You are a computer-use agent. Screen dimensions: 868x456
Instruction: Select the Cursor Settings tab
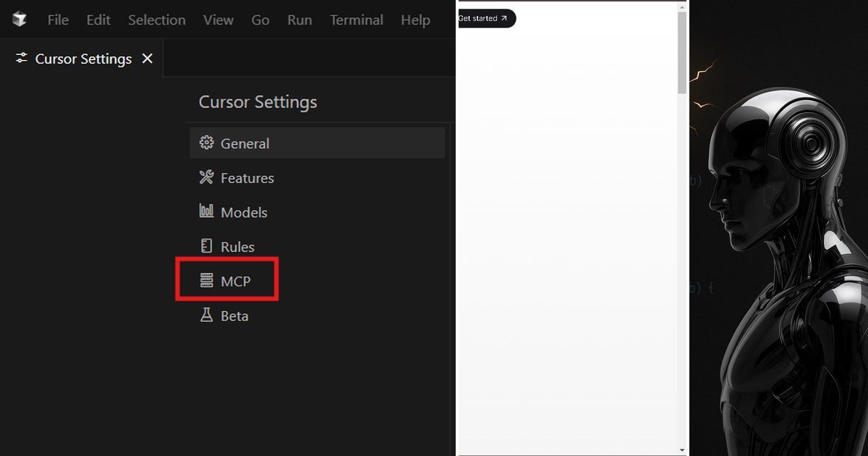[82, 59]
